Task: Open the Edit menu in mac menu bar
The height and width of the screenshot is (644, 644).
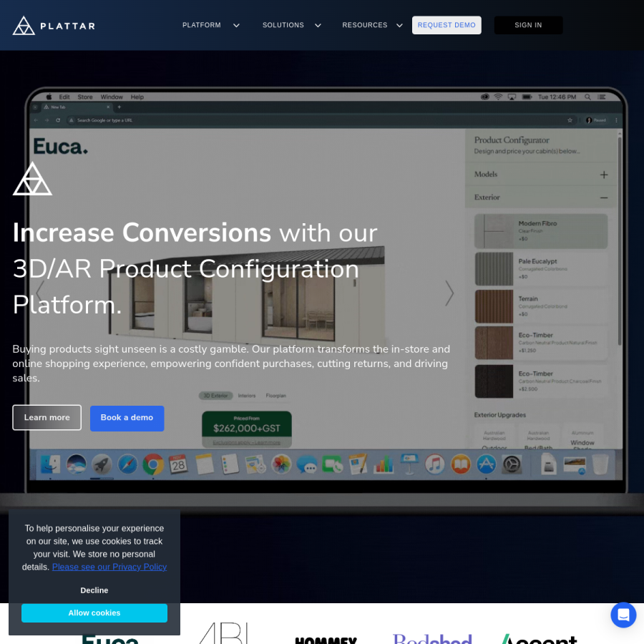Action: [64, 97]
